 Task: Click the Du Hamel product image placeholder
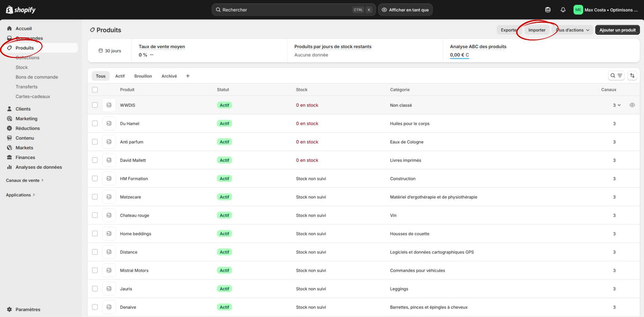(x=109, y=124)
